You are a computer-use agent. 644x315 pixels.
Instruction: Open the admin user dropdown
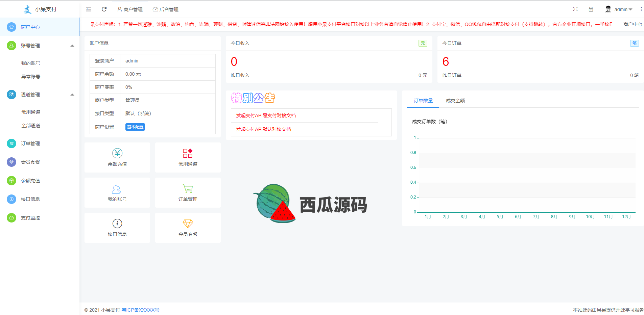623,9
